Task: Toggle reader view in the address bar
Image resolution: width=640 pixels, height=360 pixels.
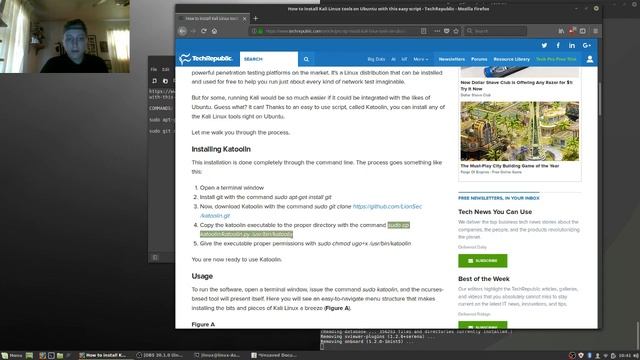Action: [x=424, y=31]
